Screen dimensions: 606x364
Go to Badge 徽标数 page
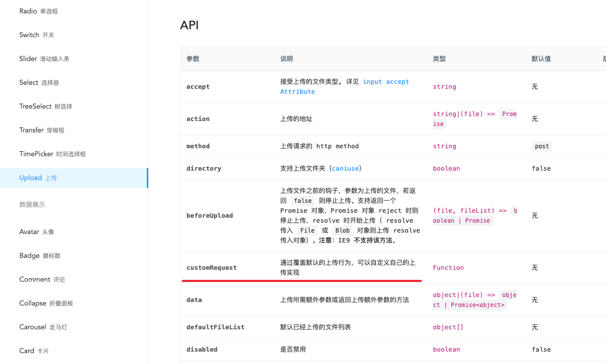[x=74, y=255]
